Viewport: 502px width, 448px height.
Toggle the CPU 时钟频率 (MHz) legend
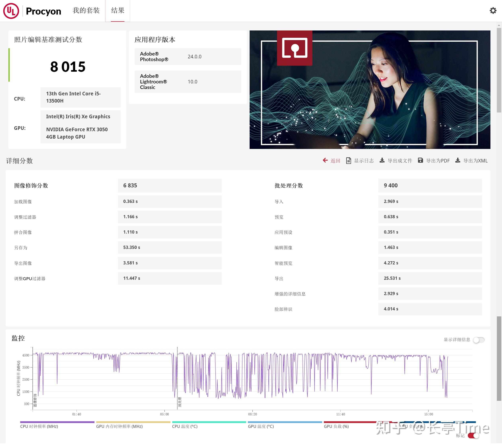point(39,426)
